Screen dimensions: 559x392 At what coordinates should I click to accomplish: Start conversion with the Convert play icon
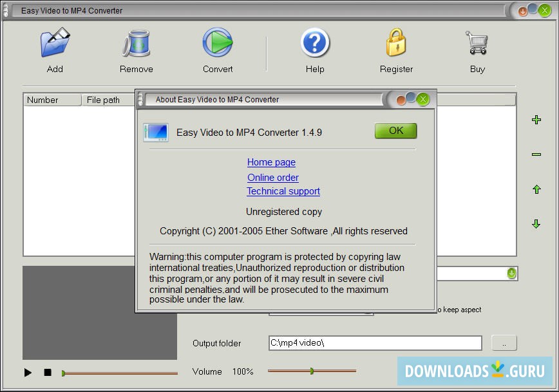[x=218, y=42]
